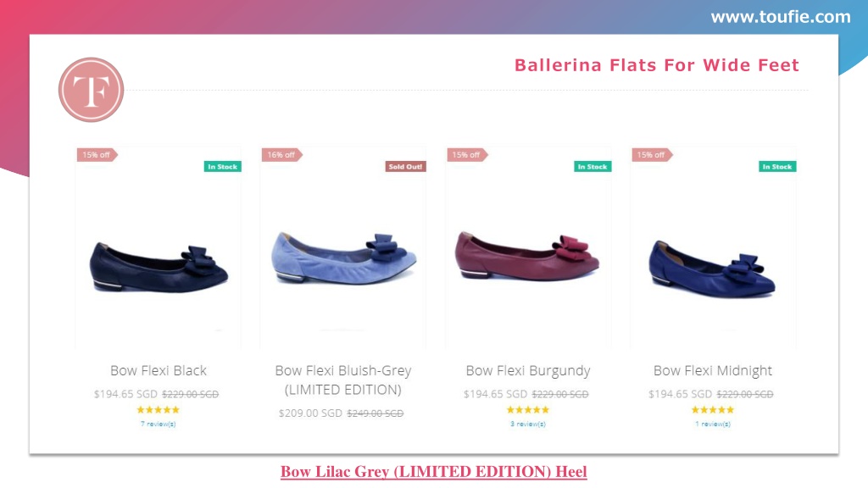Open the 1 review(s) link
This screenshot has width=868, height=488.
713,424
